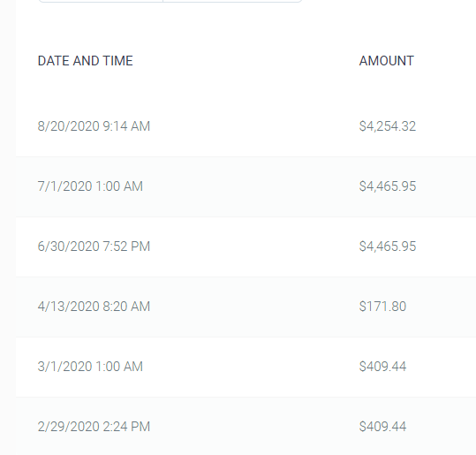Focus the left segment of the top input box
The height and width of the screenshot is (455, 476).
(x=101, y=1)
